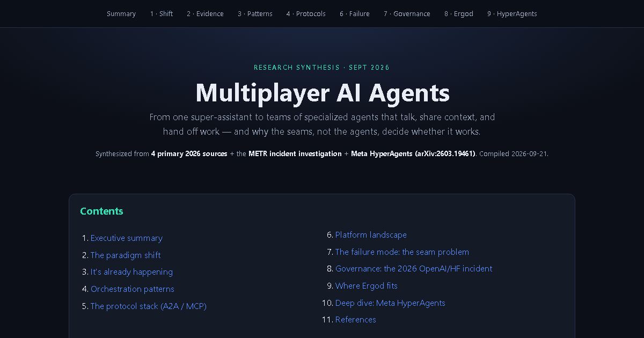Open Deep dive: Meta HyperAgents link

(x=390, y=303)
